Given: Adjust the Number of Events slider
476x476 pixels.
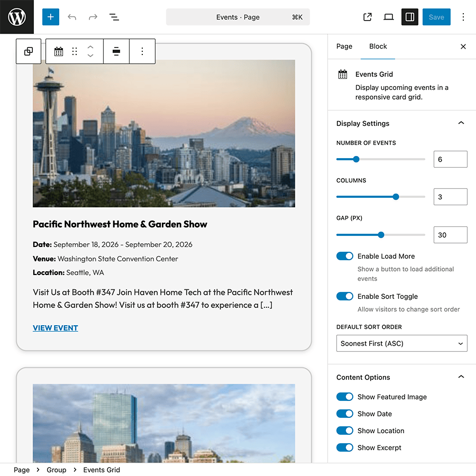Looking at the screenshot, I should 381,159.
